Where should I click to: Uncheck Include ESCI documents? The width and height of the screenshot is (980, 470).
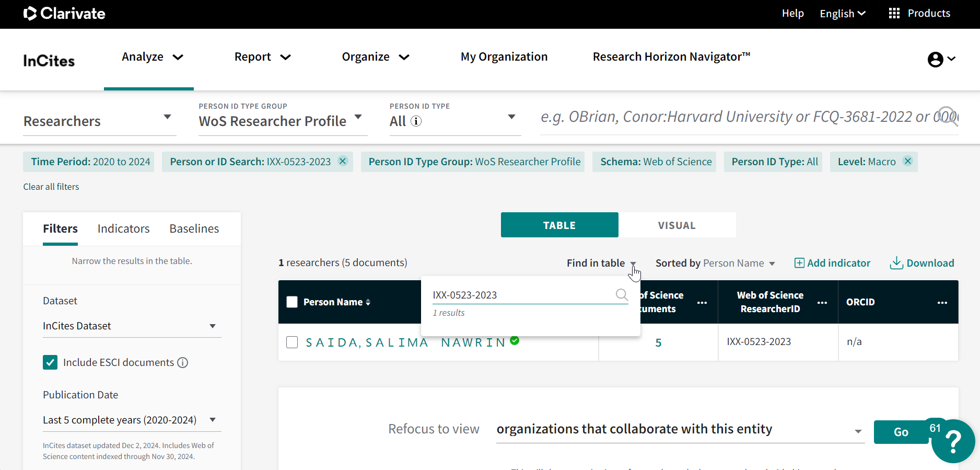point(50,362)
